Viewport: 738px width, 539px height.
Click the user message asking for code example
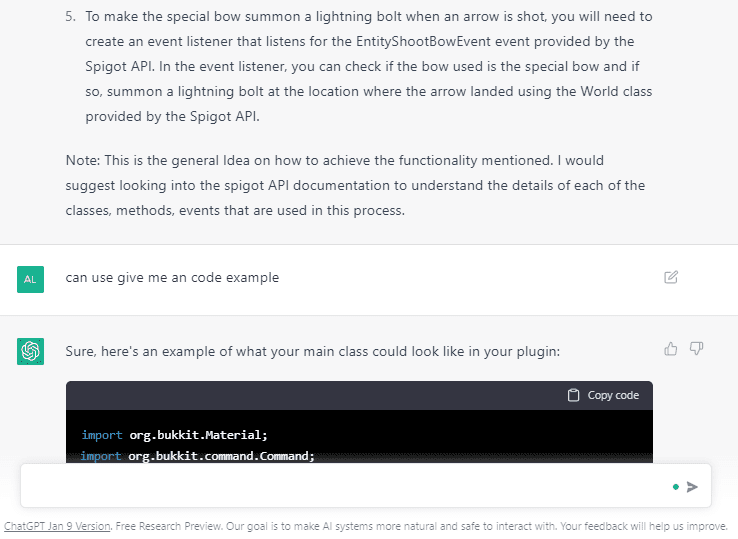click(x=172, y=277)
